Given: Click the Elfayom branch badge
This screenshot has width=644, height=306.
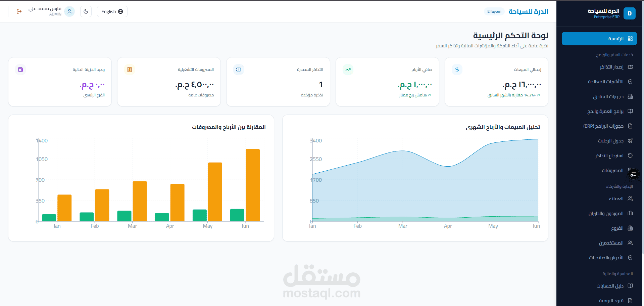Looking at the screenshot, I should coord(494,11).
